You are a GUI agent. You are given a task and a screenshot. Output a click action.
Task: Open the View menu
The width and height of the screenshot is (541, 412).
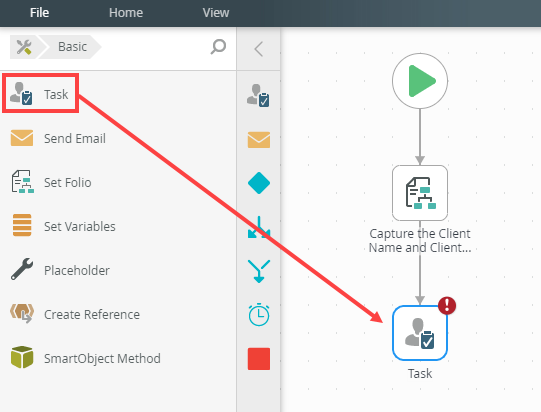tap(216, 13)
